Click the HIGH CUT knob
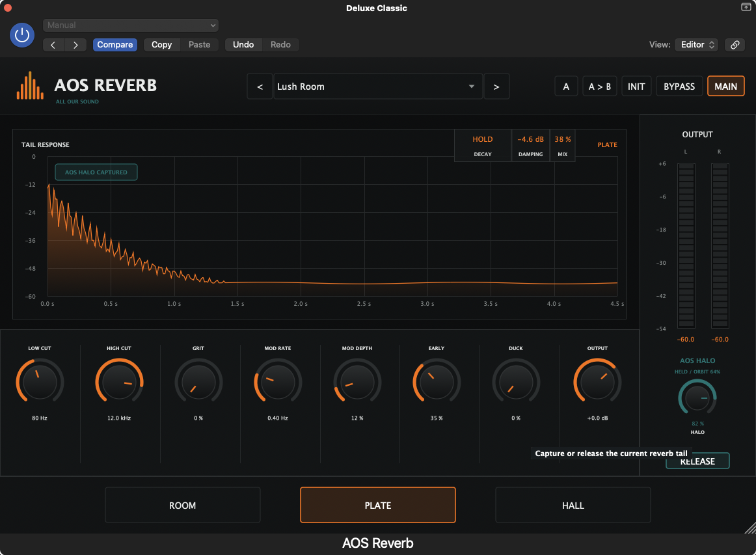This screenshot has height=555, width=756. point(119,382)
